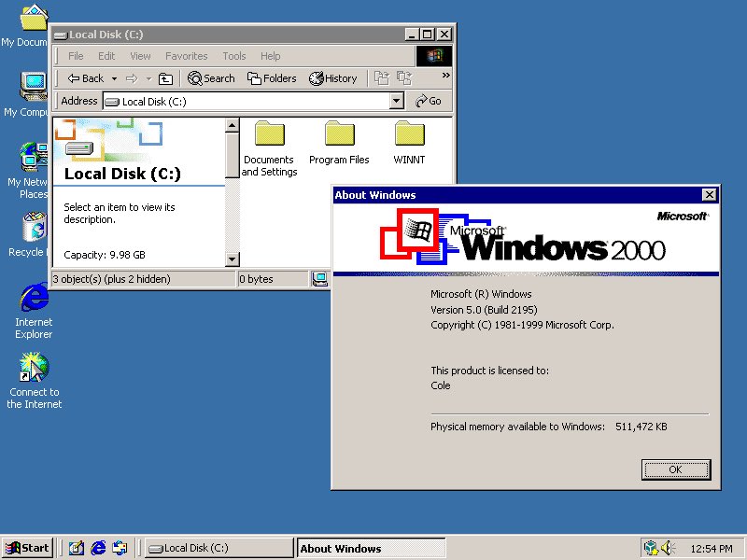Open the Tools menu
Image resolution: width=747 pixels, height=560 pixels.
click(233, 56)
